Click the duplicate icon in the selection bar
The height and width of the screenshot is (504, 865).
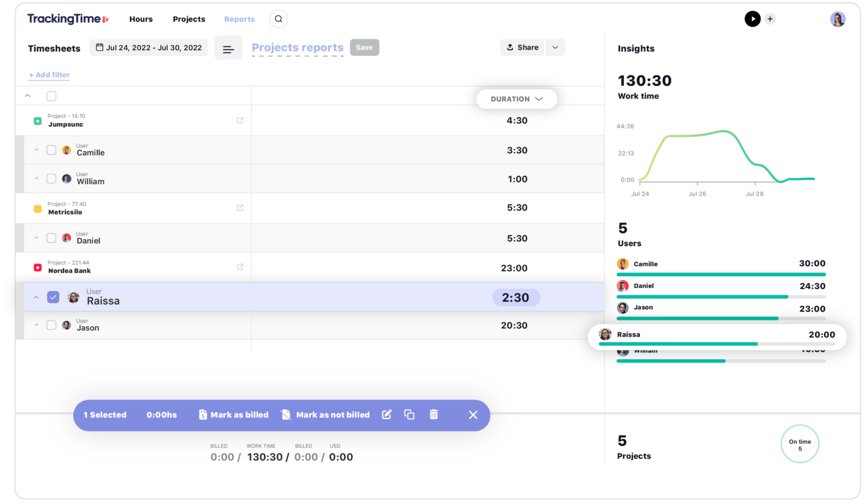(409, 414)
